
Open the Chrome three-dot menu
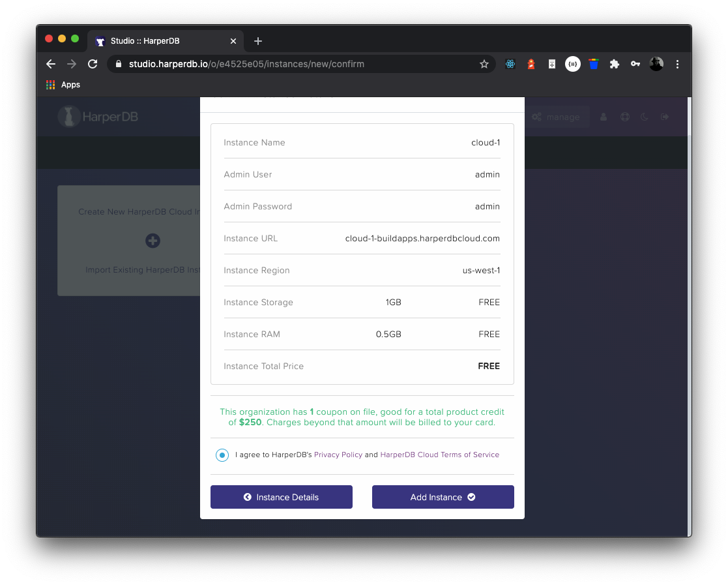[677, 64]
